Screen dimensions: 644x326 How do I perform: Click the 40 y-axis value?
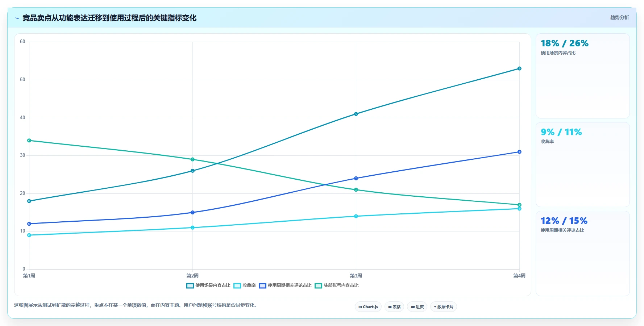(22, 118)
